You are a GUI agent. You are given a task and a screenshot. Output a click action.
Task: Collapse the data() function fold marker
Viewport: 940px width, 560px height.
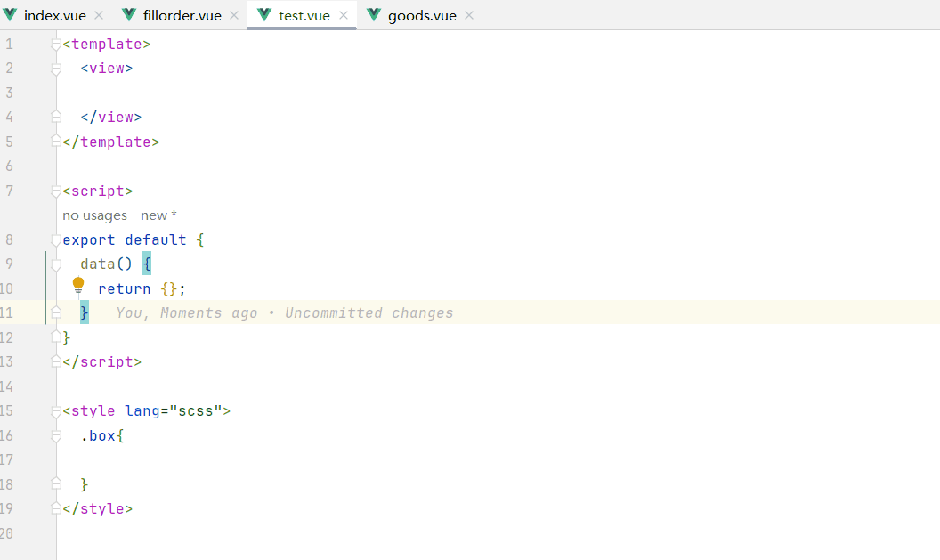tap(56, 264)
